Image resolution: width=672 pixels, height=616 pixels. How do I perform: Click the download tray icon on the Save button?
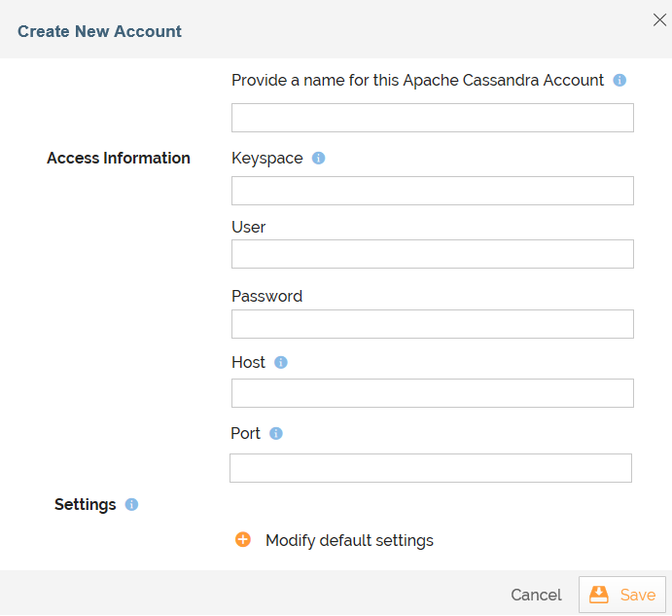point(599,595)
